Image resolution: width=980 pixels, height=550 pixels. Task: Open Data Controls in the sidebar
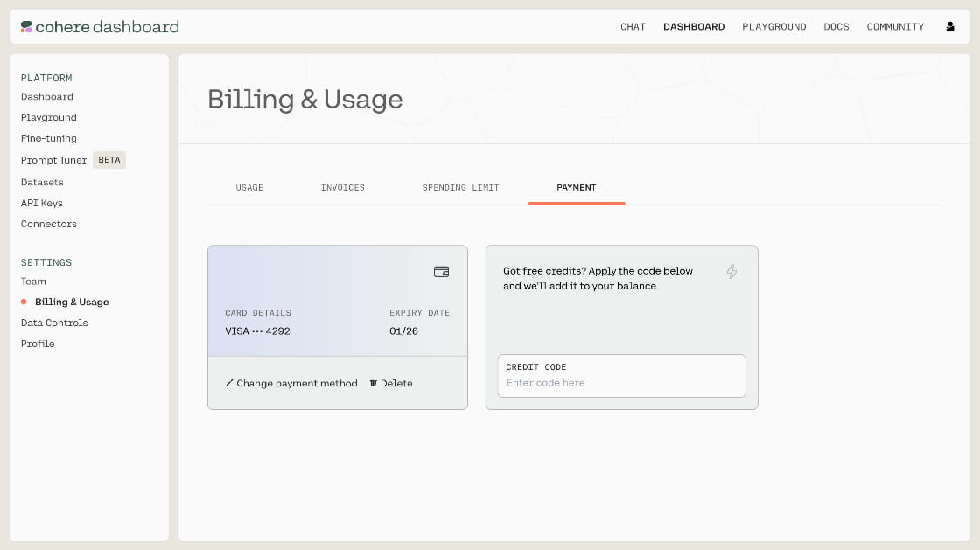[x=54, y=323]
